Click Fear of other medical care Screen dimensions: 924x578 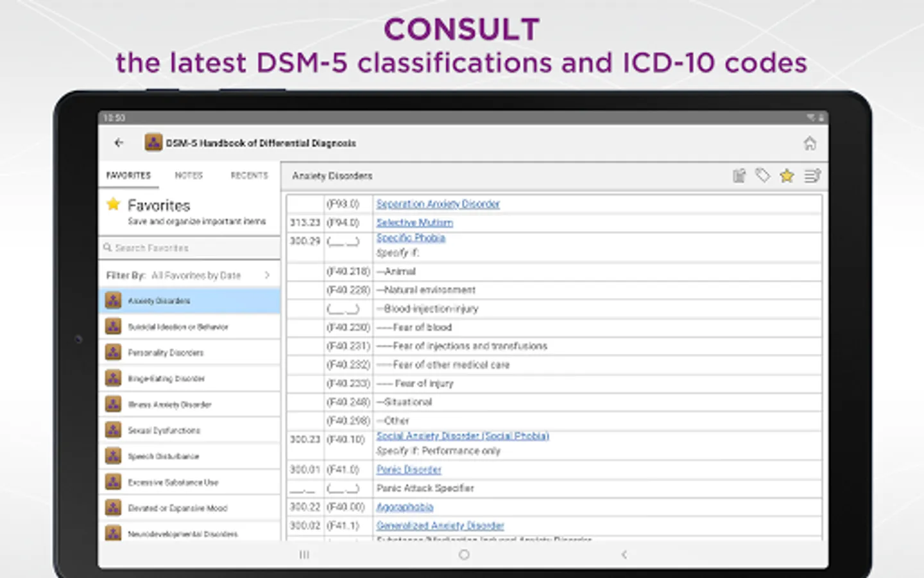pos(443,365)
